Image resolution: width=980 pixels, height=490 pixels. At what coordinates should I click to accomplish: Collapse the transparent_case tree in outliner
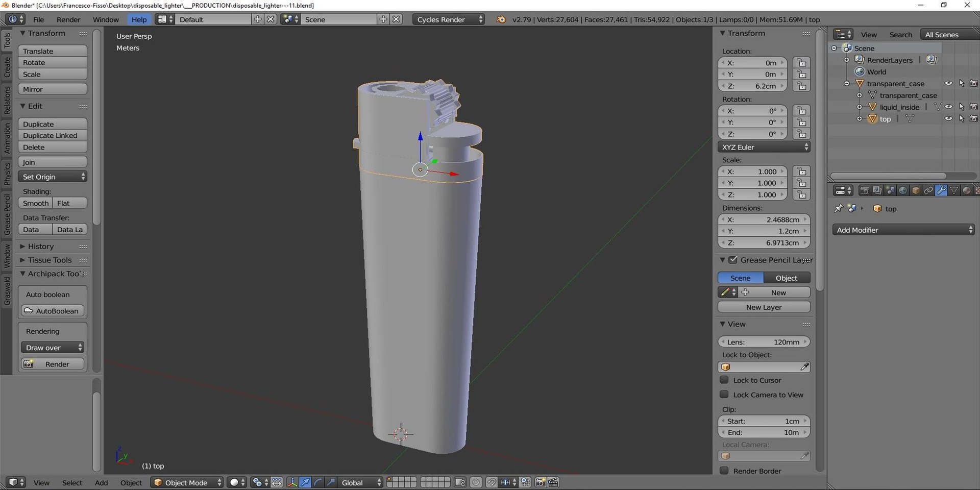coord(847,83)
